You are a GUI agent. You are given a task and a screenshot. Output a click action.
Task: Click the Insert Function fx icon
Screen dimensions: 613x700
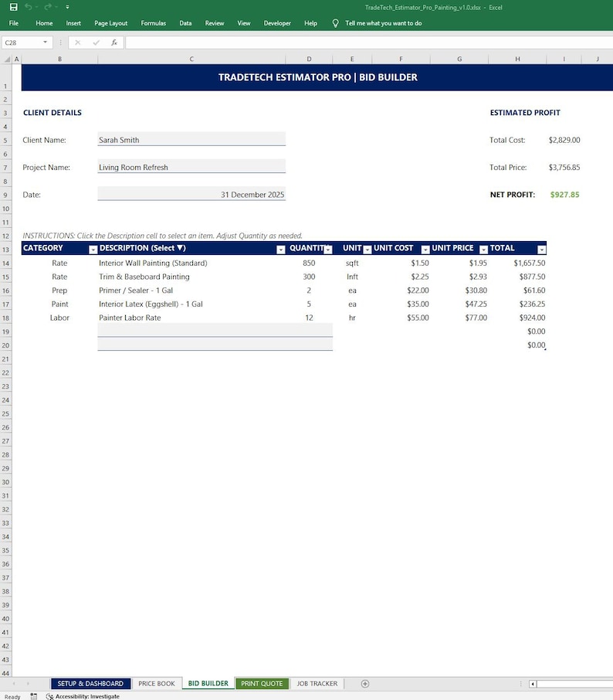coord(114,42)
